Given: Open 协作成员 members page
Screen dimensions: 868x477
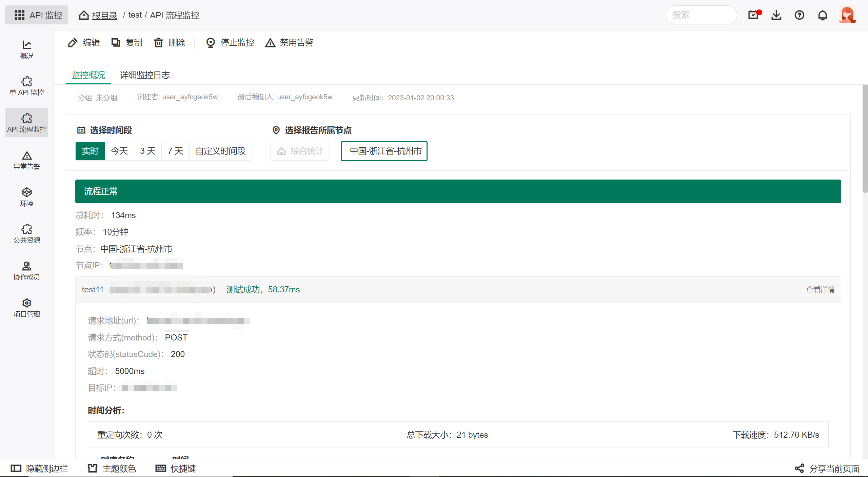Looking at the screenshot, I should (x=26, y=271).
